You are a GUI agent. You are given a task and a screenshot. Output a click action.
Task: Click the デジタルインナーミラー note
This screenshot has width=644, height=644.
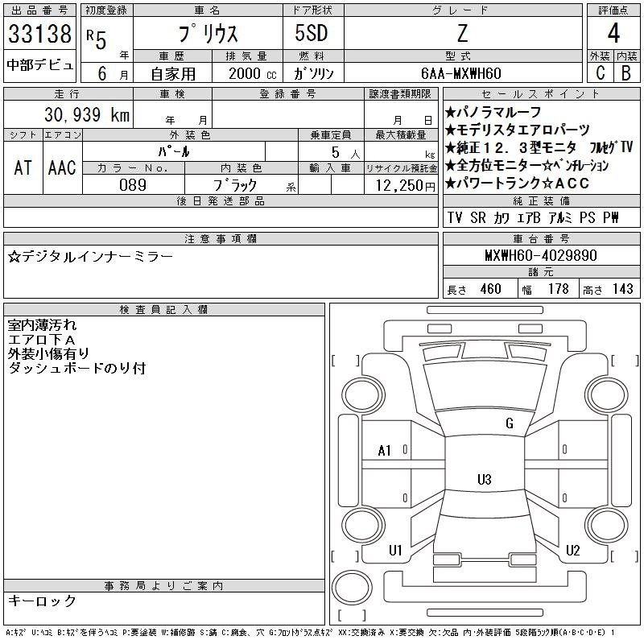[x=89, y=256]
